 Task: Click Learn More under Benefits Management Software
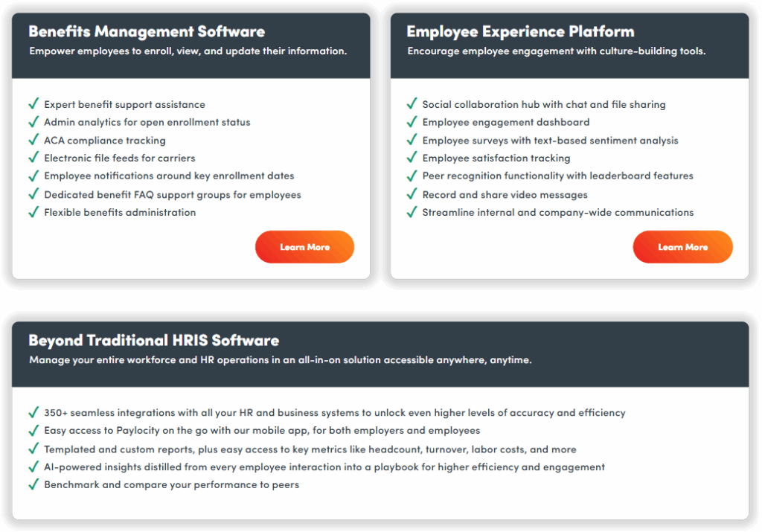[x=304, y=247]
